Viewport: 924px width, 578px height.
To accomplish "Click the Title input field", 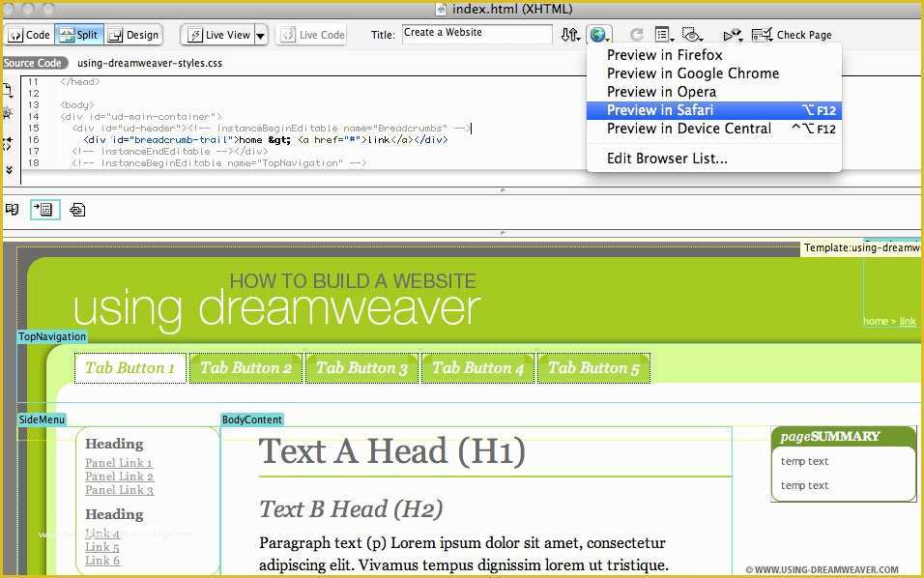I will 476,34.
